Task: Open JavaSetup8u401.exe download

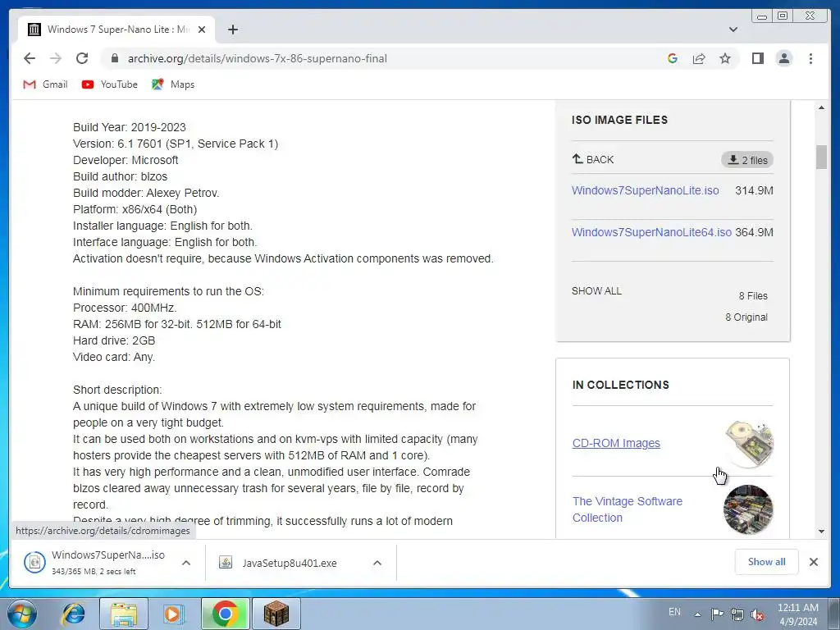Action: tap(279, 563)
